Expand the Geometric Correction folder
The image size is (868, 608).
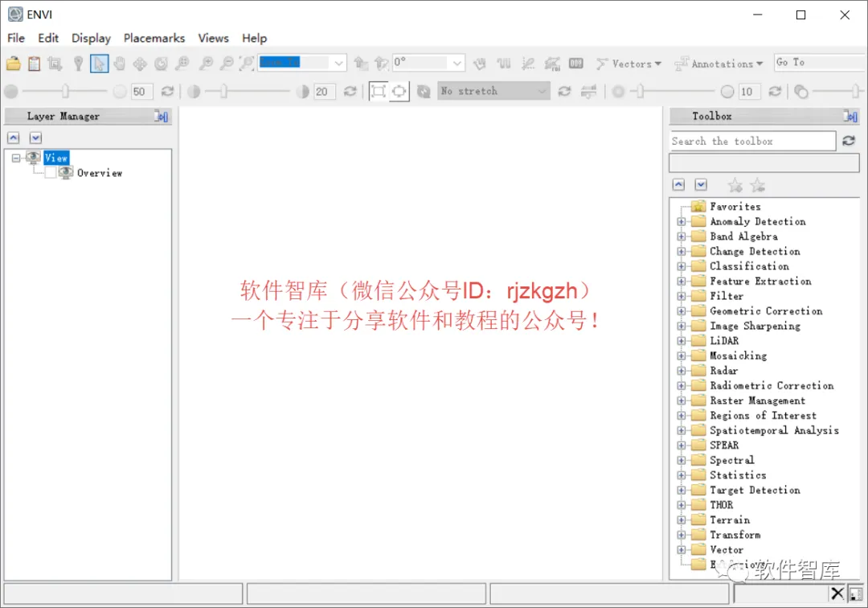coord(682,311)
